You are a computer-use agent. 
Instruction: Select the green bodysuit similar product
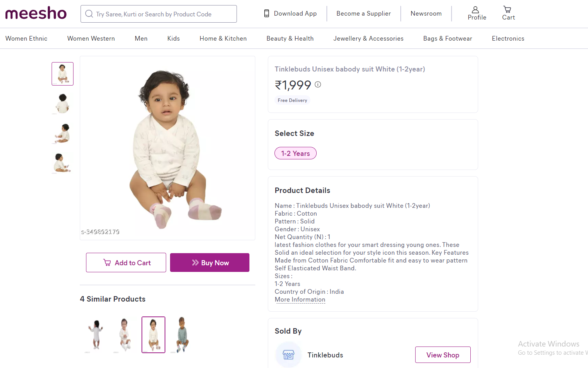[x=182, y=335]
